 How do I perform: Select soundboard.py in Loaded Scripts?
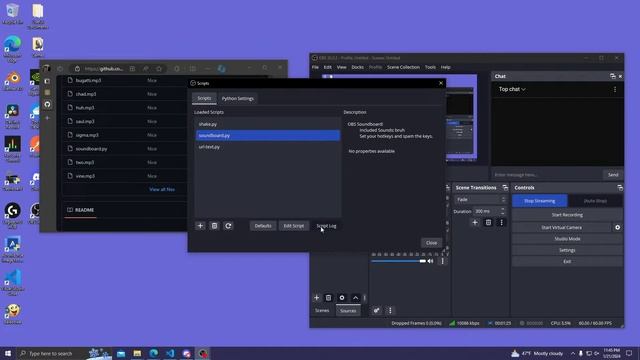267,136
